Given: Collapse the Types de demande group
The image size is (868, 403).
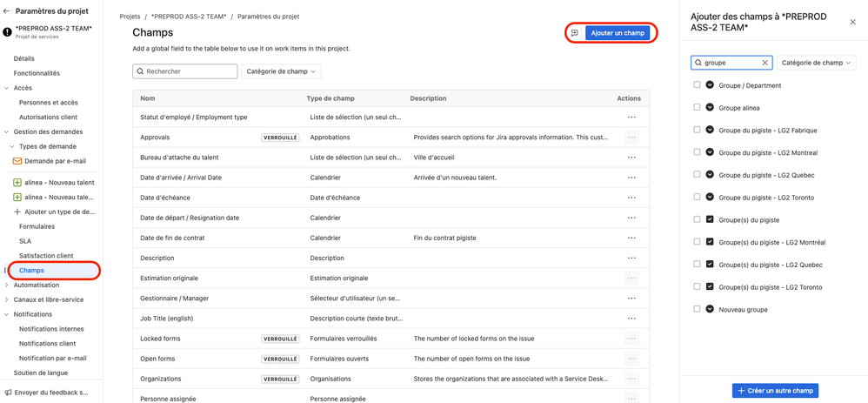Looking at the screenshot, I should tap(12, 146).
